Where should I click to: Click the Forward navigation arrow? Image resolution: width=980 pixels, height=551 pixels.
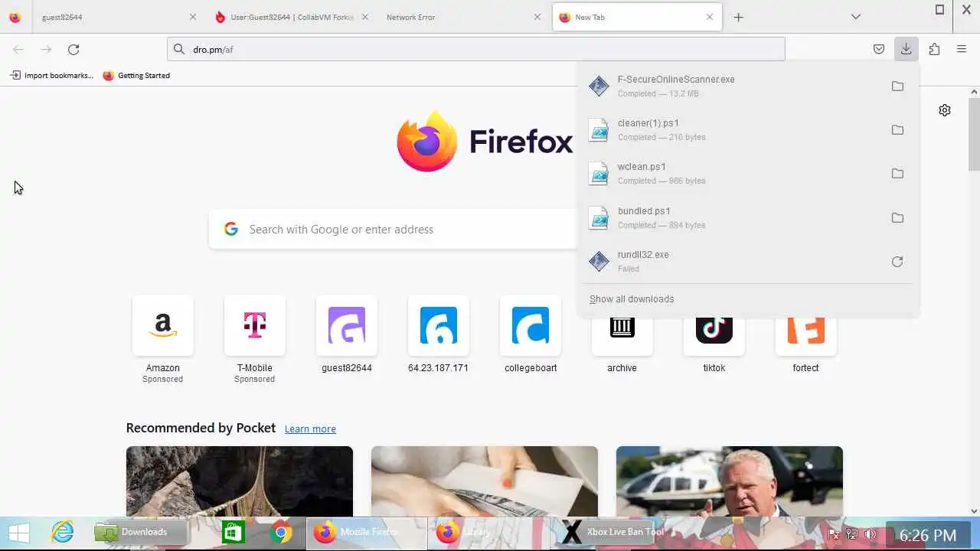click(x=46, y=50)
